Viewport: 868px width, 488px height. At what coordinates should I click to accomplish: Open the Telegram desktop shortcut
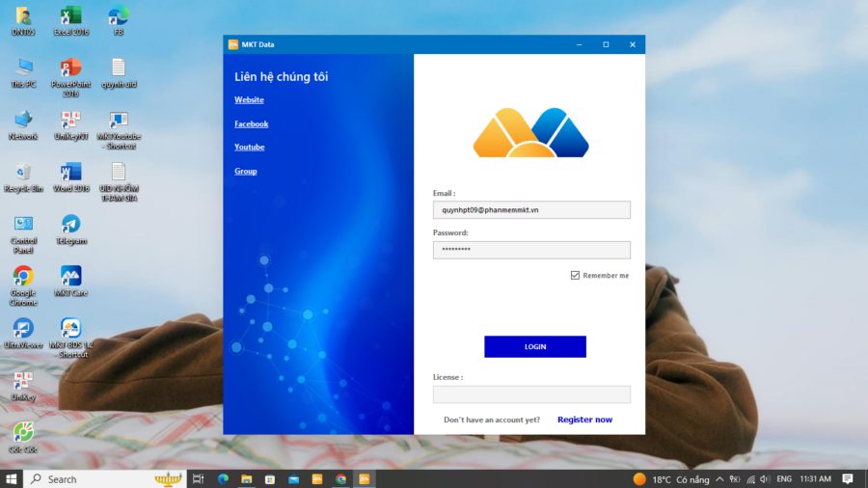point(70,225)
